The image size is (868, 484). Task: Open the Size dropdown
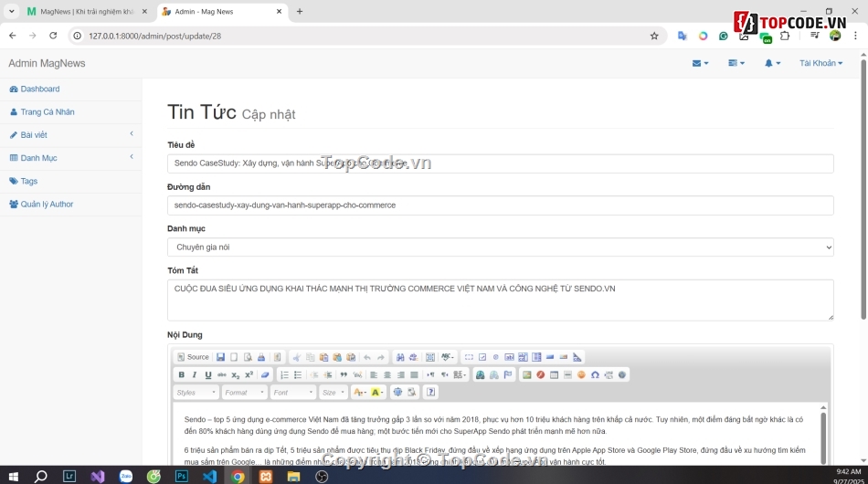click(x=333, y=392)
